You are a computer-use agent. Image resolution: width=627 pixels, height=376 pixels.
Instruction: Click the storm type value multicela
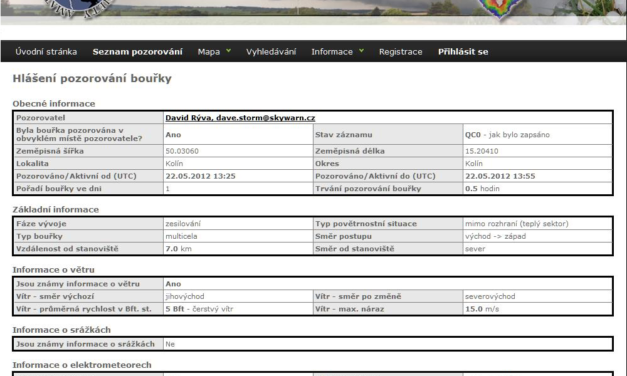181,236
